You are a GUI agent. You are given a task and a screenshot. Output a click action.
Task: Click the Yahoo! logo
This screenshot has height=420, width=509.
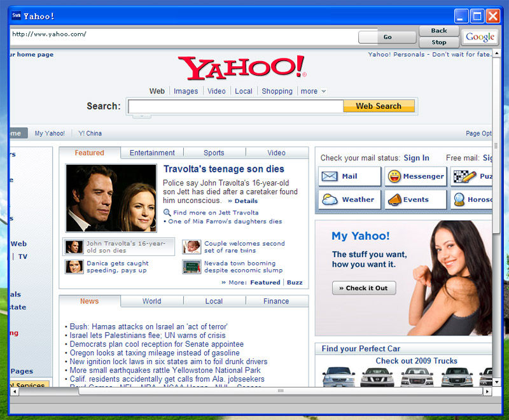click(x=242, y=67)
